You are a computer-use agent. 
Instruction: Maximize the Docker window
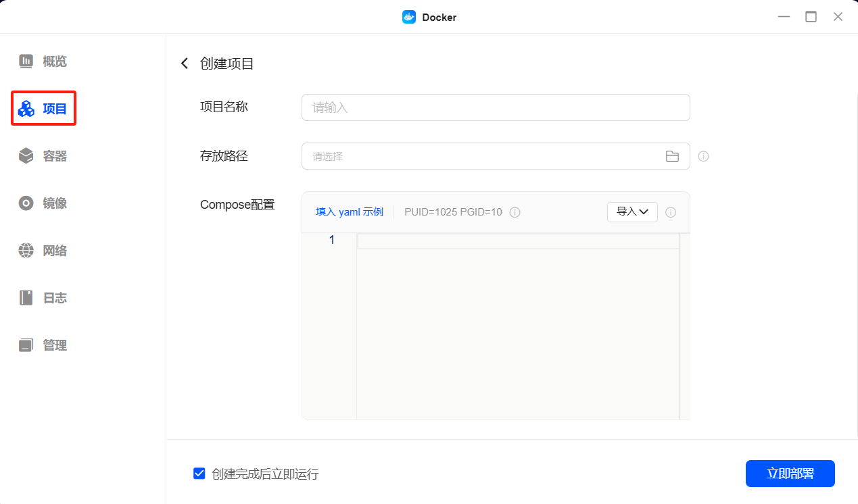(x=811, y=17)
